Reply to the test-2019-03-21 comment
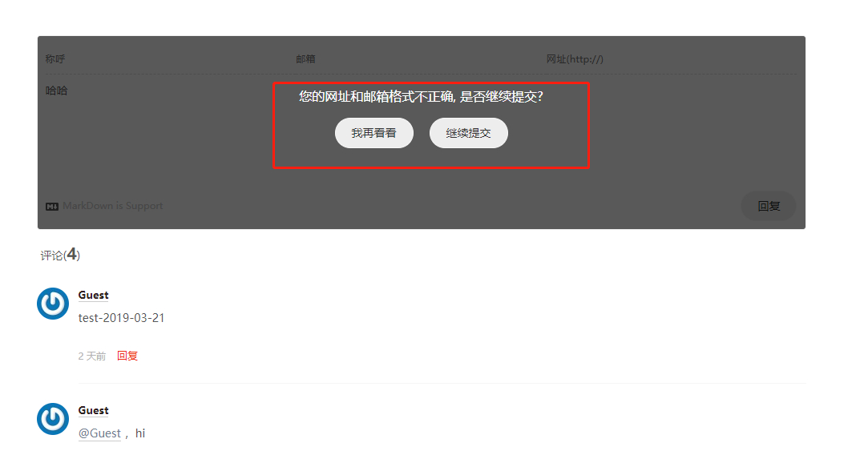This screenshot has width=868, height=455. coord(127,356)
